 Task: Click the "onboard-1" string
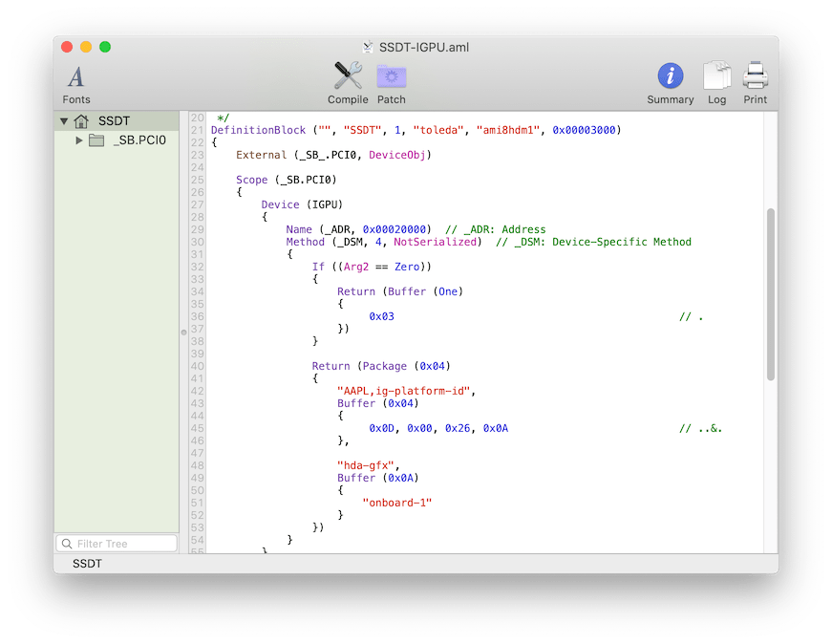tap(397, 503)
